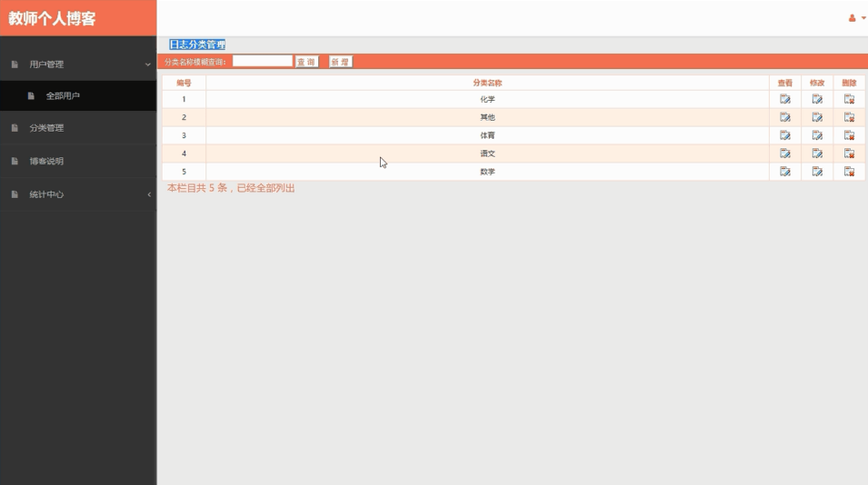The image size is (868, 485).
Task: Delete the 其他 category via its icon
Action: coord(849,117)
